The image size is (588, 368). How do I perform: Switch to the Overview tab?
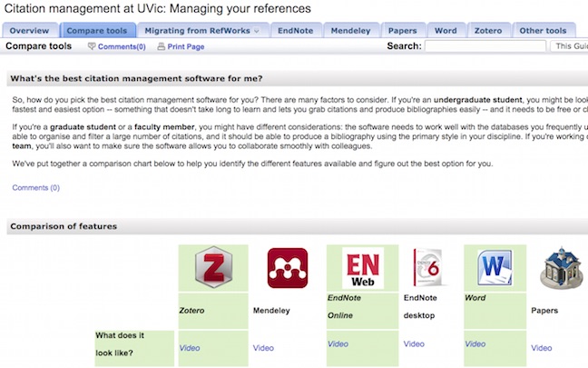pyautogui.click(x=29, y=31)
